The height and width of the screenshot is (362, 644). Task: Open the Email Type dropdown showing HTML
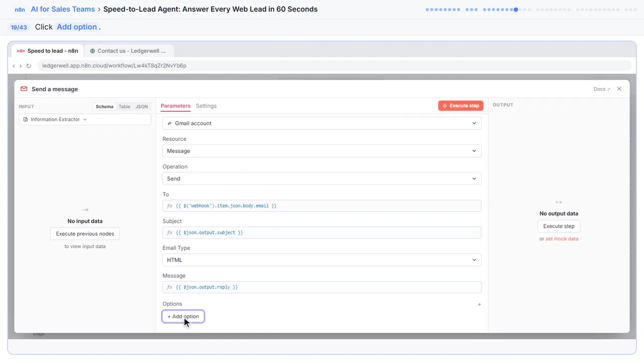point(322,260)
